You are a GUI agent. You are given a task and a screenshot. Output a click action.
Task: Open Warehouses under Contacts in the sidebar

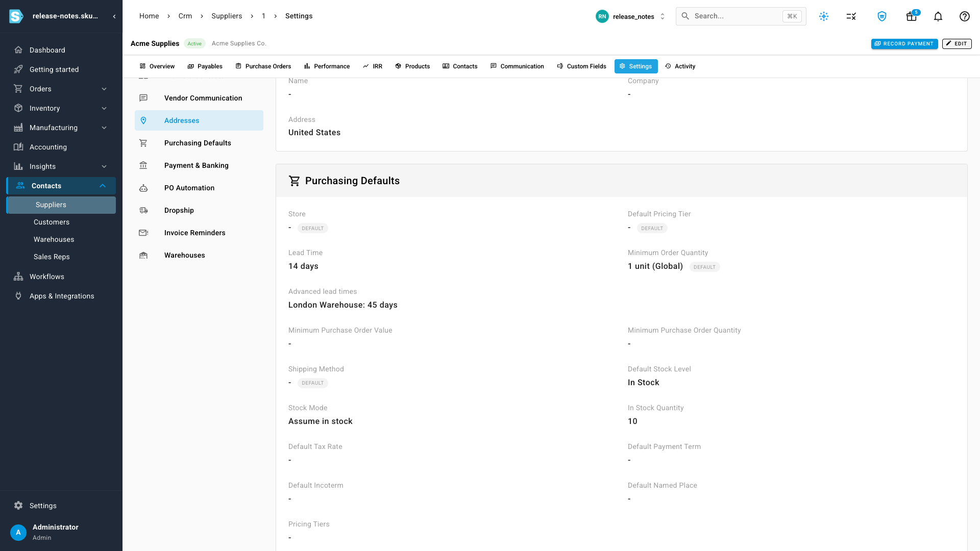61,240
